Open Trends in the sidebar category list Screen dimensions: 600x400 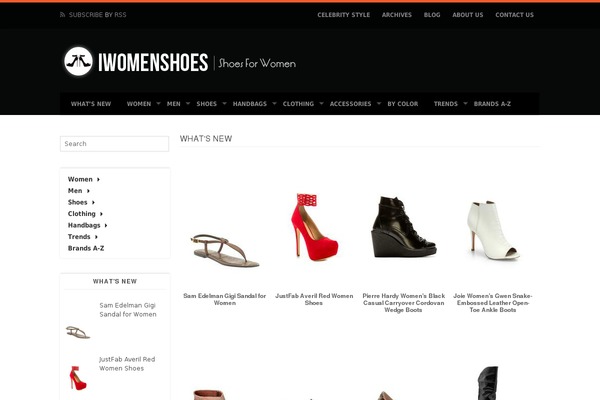pos(79,237)
